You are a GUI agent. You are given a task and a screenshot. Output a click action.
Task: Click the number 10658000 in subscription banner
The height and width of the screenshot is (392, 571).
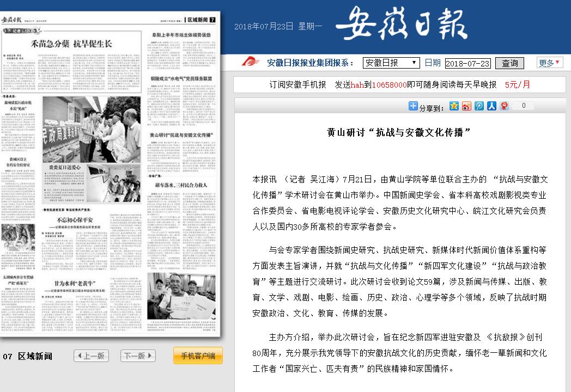[389, 85]
